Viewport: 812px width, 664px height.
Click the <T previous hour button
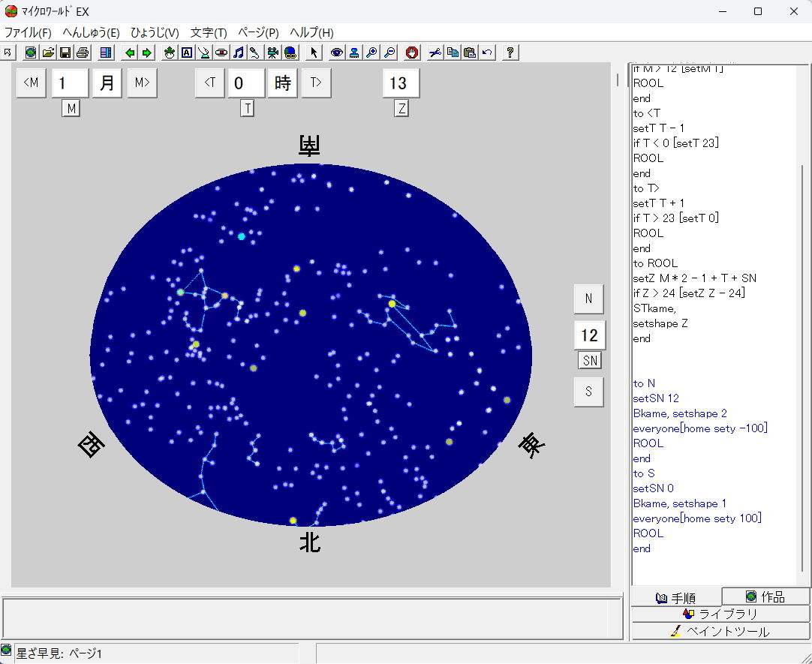coord(209,83)
